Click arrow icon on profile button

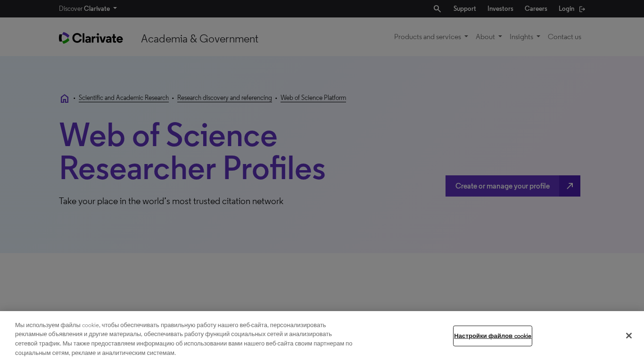[570, 186]
